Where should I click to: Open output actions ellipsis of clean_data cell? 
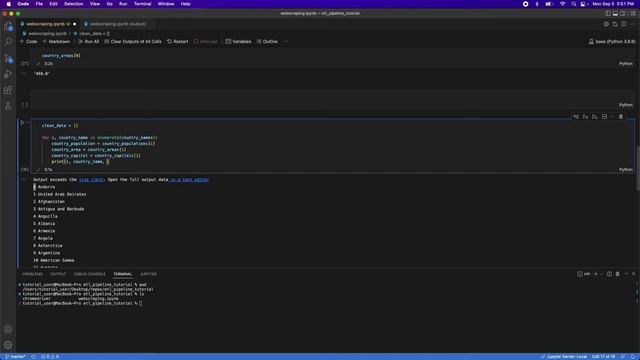point(24,179)
